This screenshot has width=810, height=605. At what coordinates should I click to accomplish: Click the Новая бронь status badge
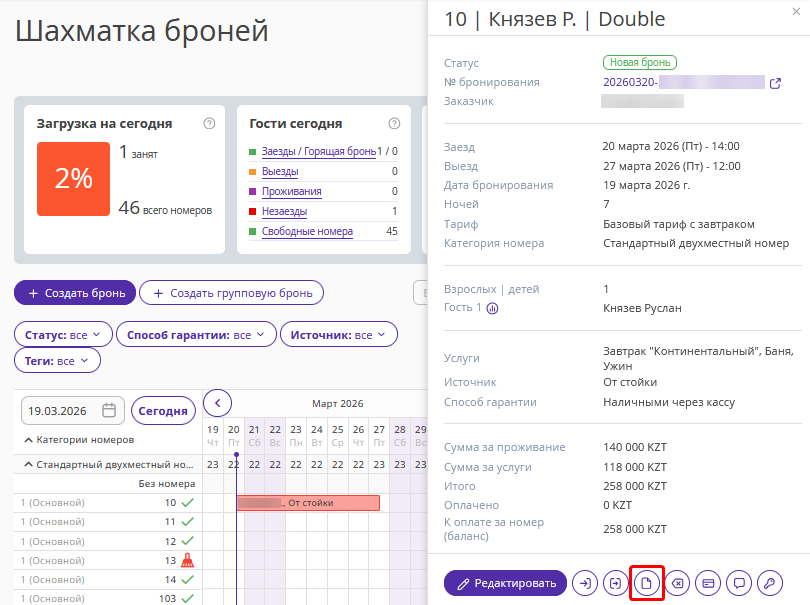[640, 63]
